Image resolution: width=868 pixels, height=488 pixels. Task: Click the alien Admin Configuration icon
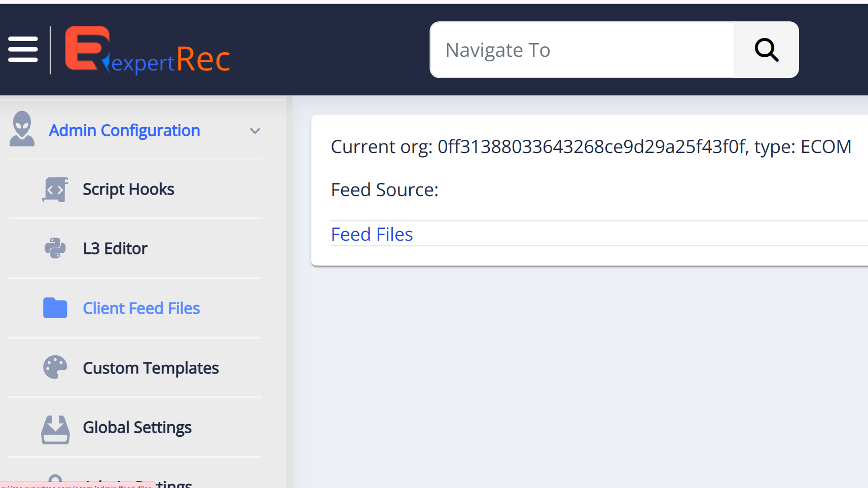(22, 129)
